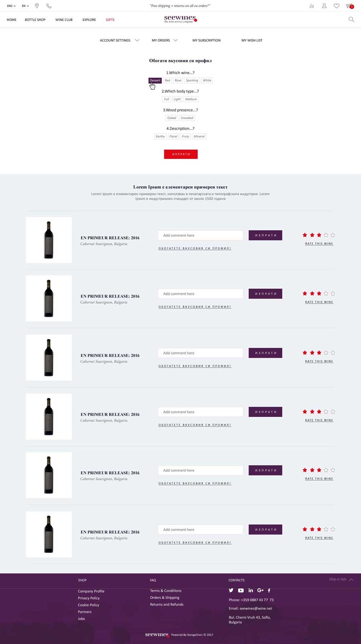Open the LinkedIn icon in footer
Screen dimensions: 361x644
point(251,590)
